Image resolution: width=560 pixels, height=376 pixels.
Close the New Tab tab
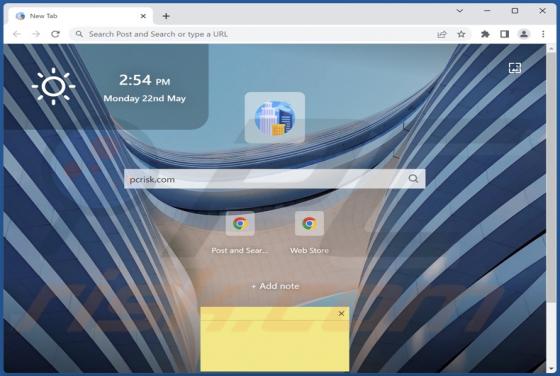click(143, 16)
